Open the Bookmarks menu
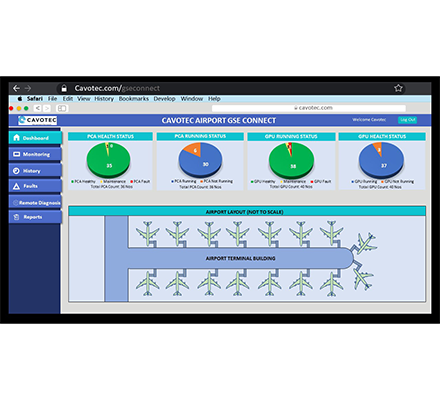The image size is (440, 400). tap(134, 99)
